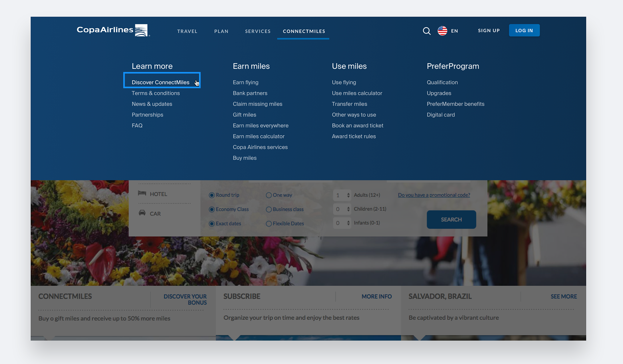The width and height of the screenshot is (623, 364).
Task: Select the Business class radio button
Action: coord(269,209)
